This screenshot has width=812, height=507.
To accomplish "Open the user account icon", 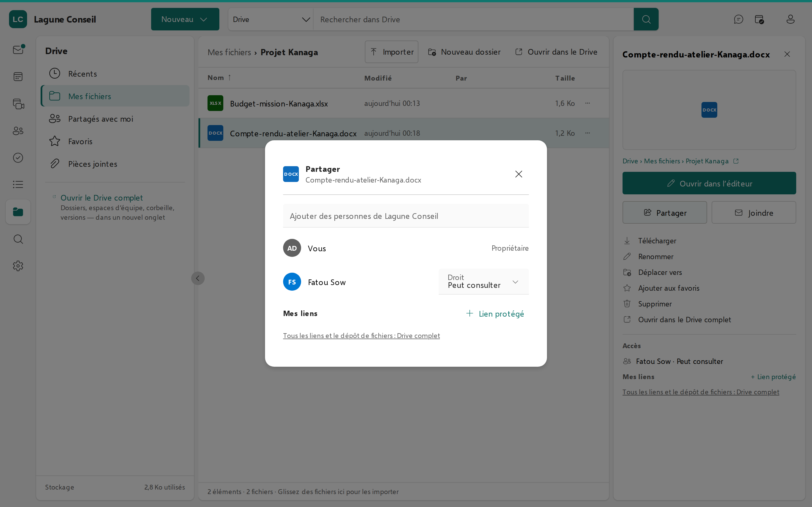I will coord(790,19).
